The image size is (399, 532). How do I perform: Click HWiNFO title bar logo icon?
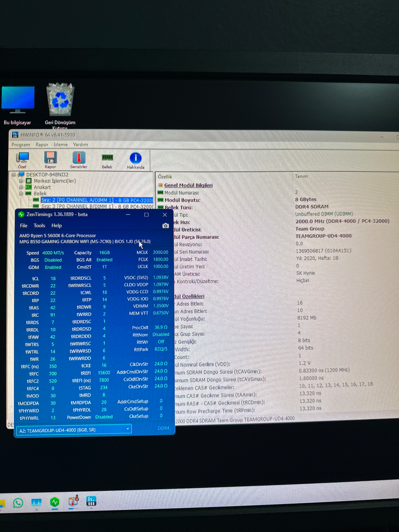tap(15, 135)
